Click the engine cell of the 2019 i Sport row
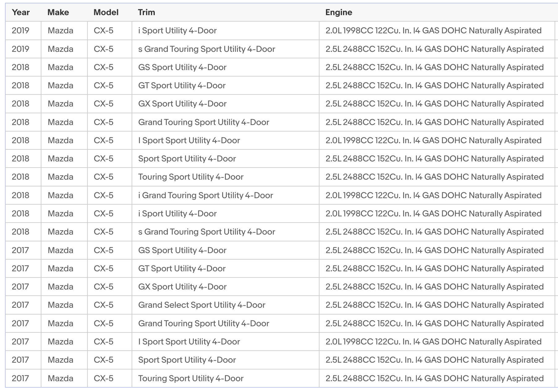558x392 pixels. (x=437, y=31)
